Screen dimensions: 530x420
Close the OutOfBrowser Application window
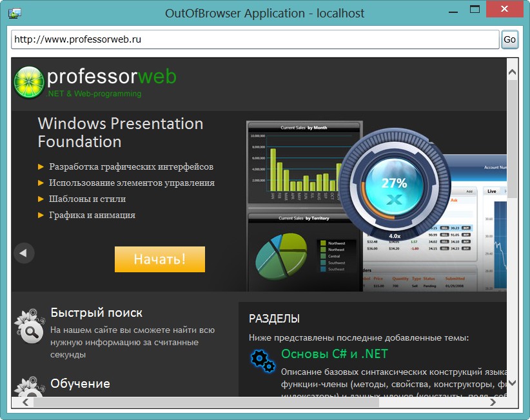(505, 9)
